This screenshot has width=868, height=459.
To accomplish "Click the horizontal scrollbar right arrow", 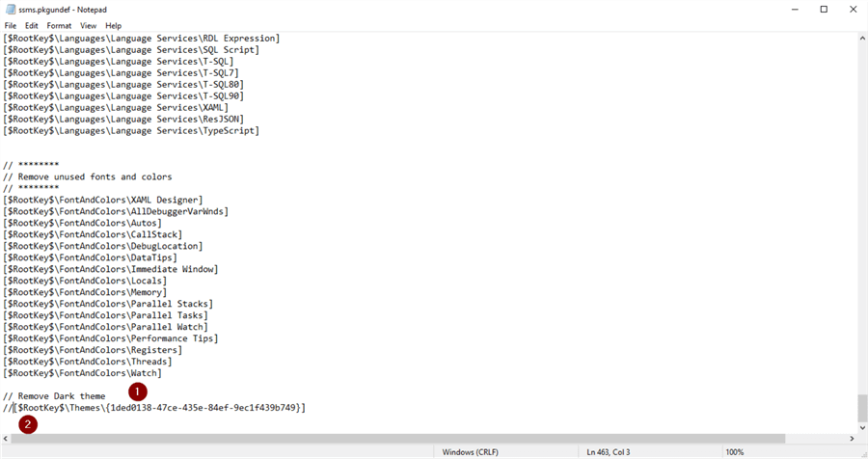I will [x=852, y=439].
